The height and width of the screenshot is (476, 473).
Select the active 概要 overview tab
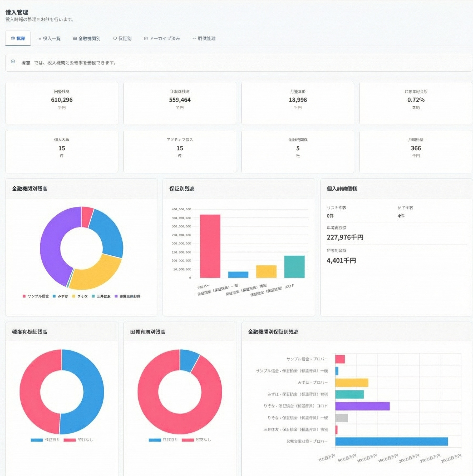pos(18,38)
